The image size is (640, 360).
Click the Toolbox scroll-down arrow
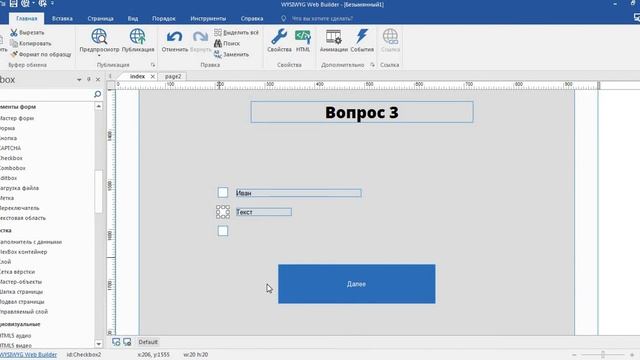98,344
